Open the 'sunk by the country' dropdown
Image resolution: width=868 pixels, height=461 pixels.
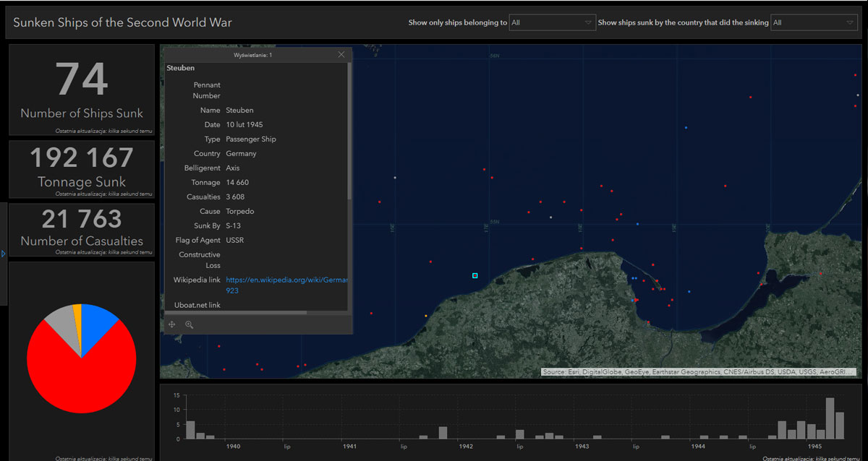tap(814, 23)
